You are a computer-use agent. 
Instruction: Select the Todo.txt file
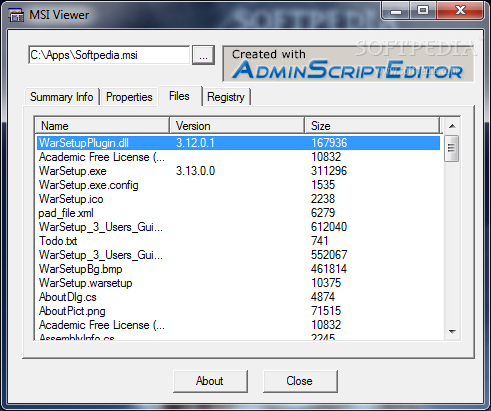[x=238, y=241]
